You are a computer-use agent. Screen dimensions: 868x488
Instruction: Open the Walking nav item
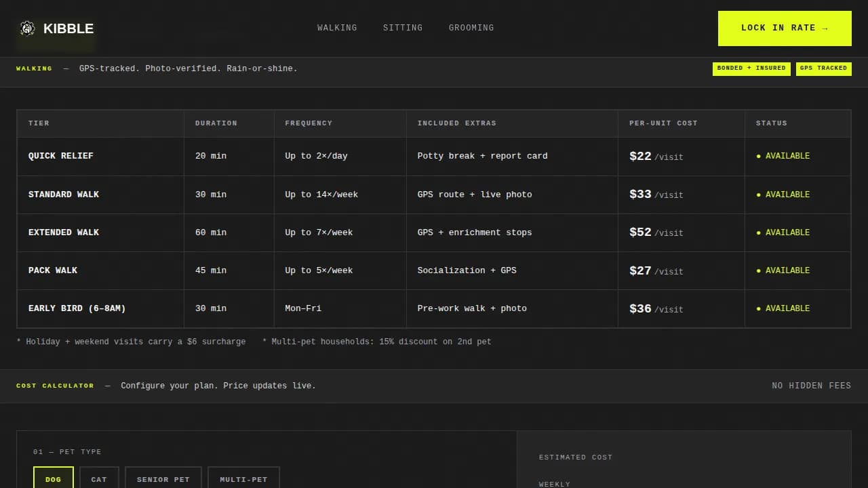337,28
